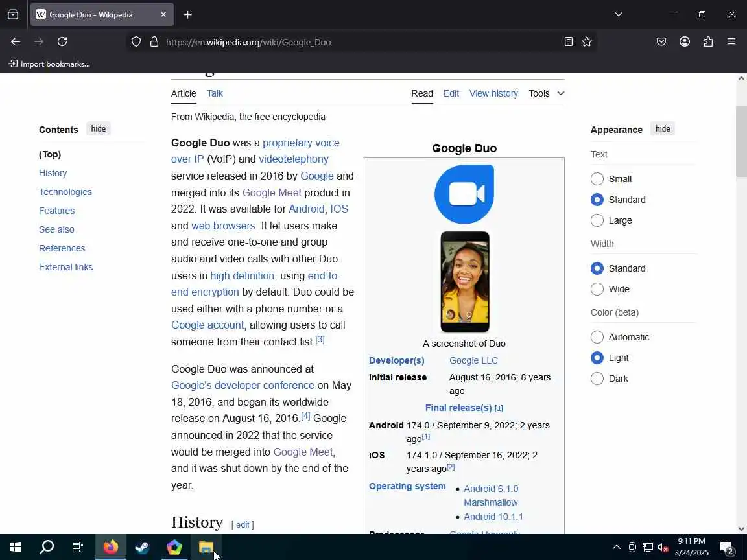Open the Duo phone screenshot image
This screenshot has width=747, height=560.
[465, 282]
